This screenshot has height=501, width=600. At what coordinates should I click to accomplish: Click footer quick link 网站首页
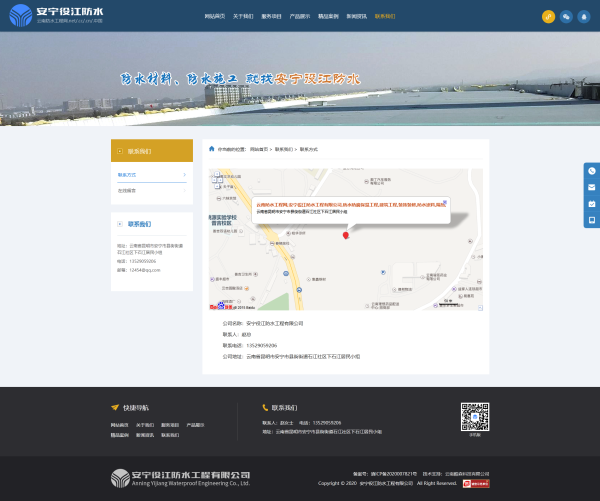pos(120,425)
